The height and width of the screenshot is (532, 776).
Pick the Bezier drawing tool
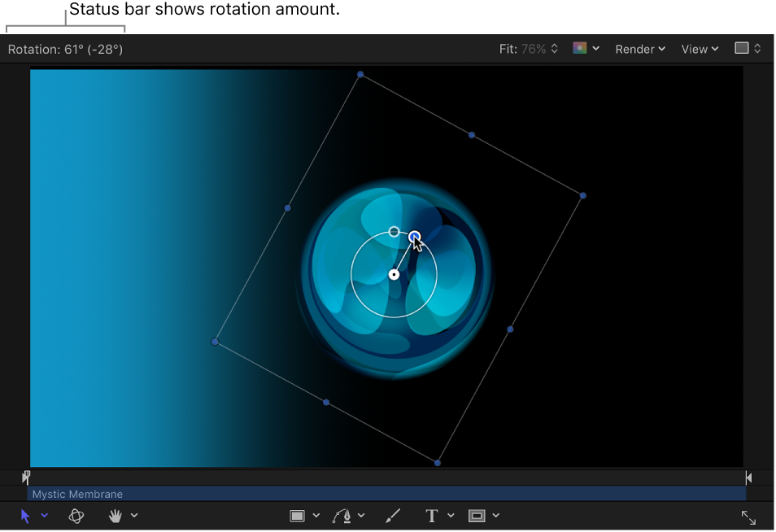pyautogui.click(x=342, y=516)
